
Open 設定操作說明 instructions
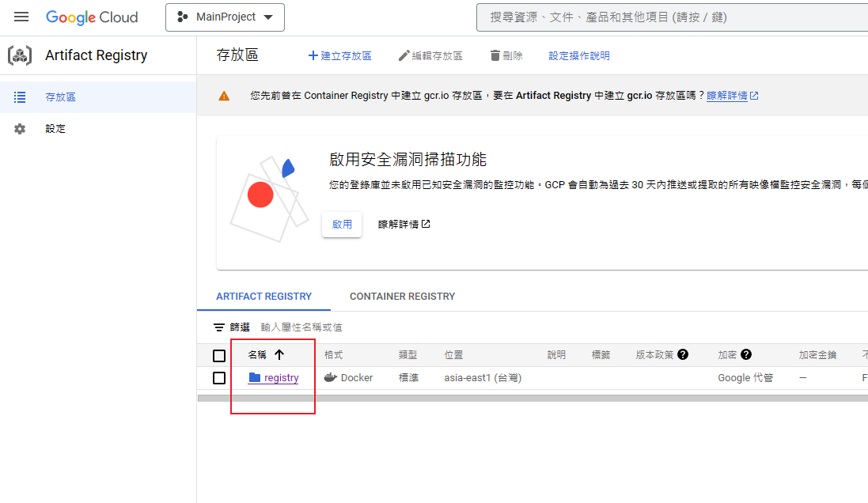(x=579, y=56)
